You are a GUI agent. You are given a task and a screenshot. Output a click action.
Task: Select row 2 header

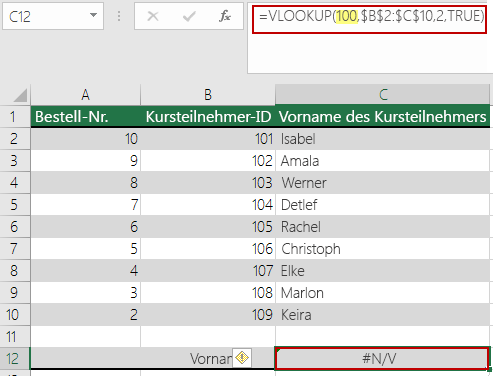pos(15,139)
